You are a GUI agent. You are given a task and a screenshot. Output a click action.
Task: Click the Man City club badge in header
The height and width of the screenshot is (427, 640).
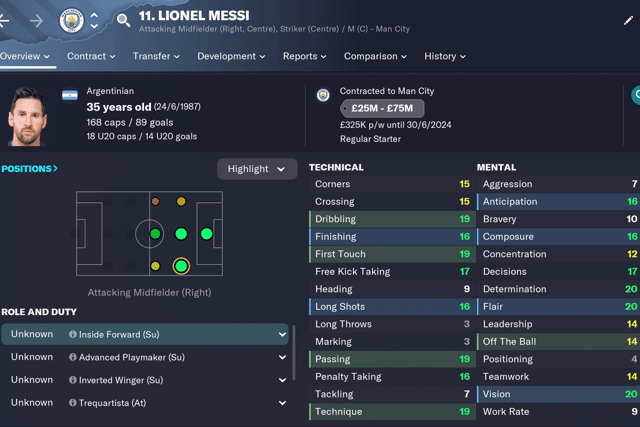71,20
